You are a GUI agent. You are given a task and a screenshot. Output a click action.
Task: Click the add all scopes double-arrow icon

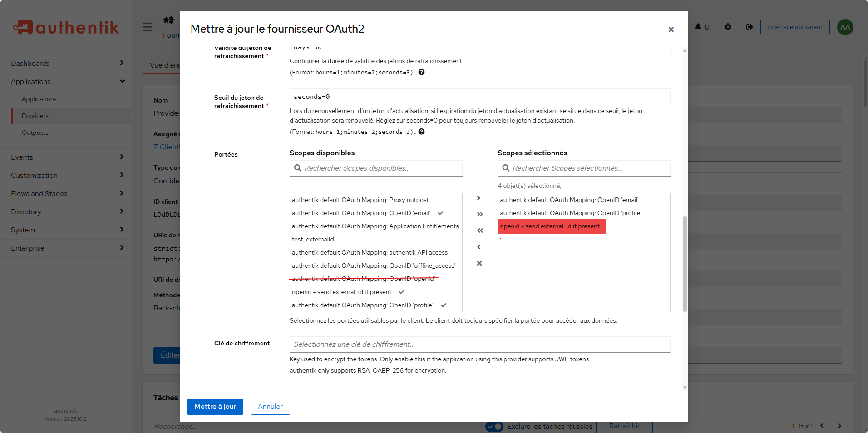479,214
